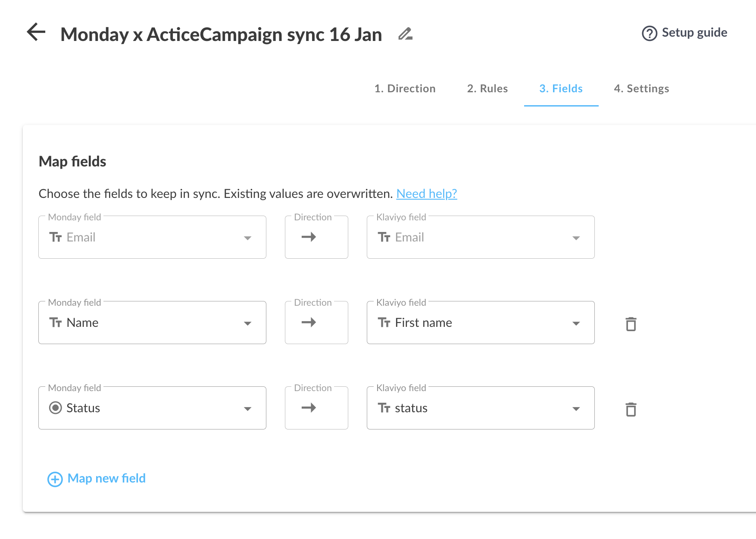Viewport: 756px width, 539px height.
Task: Change direction arrow for Name row
Action: 309,323
